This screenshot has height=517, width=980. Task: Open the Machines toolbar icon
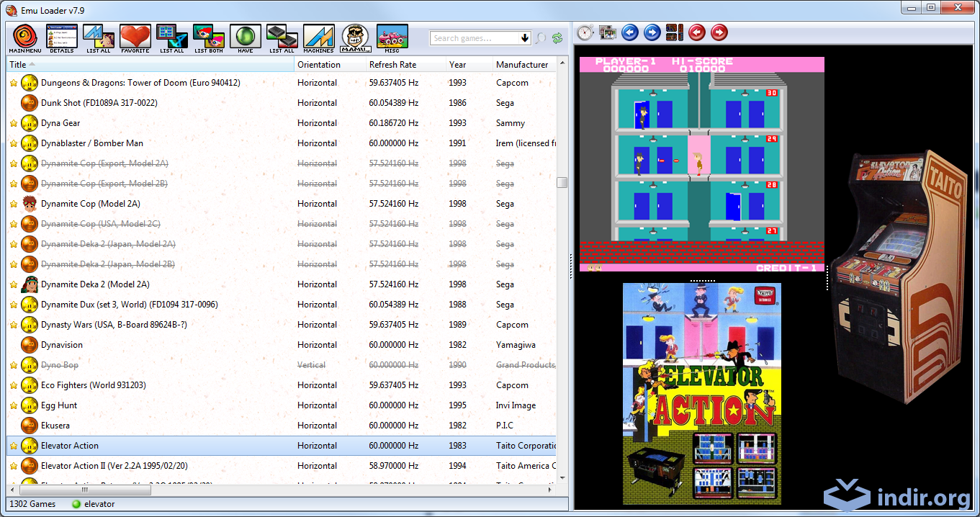[318, 37]
